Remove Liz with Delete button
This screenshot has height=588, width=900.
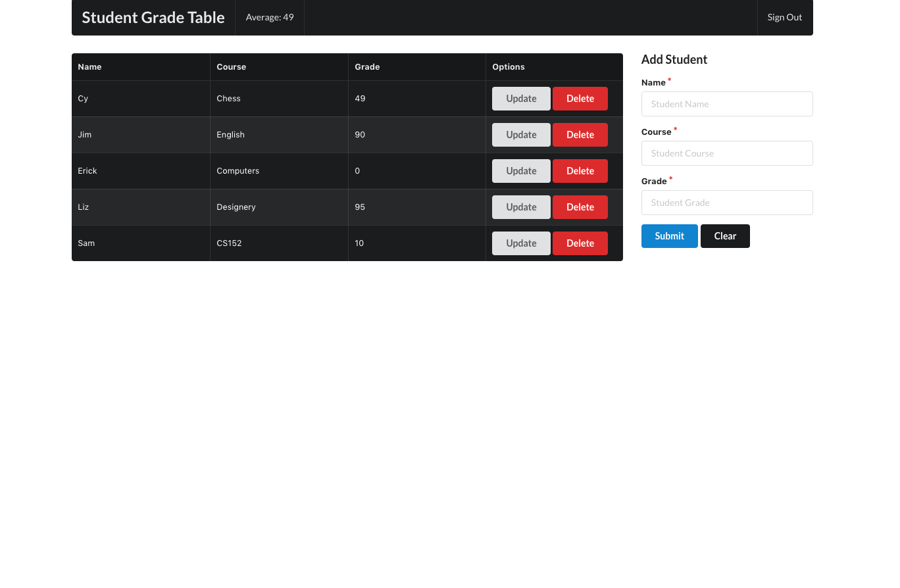click(580, 207)
